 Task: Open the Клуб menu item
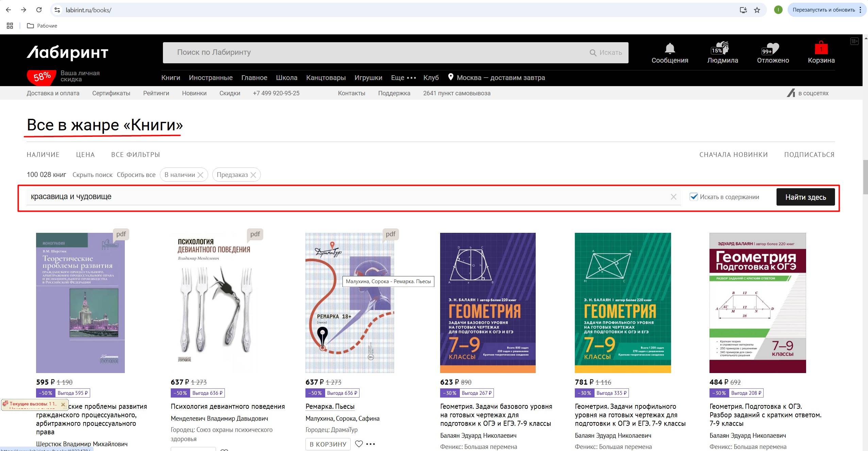(x=431, y=78)
